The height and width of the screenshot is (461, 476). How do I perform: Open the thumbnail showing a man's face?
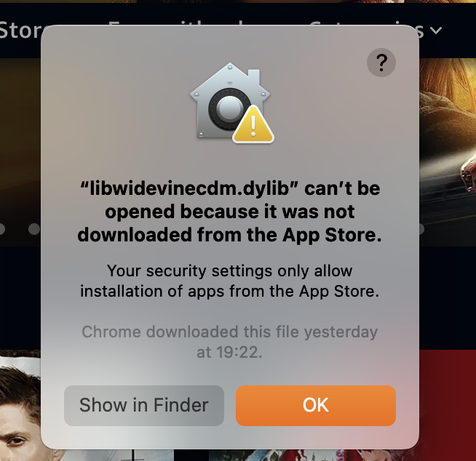(x=20, y=405)
